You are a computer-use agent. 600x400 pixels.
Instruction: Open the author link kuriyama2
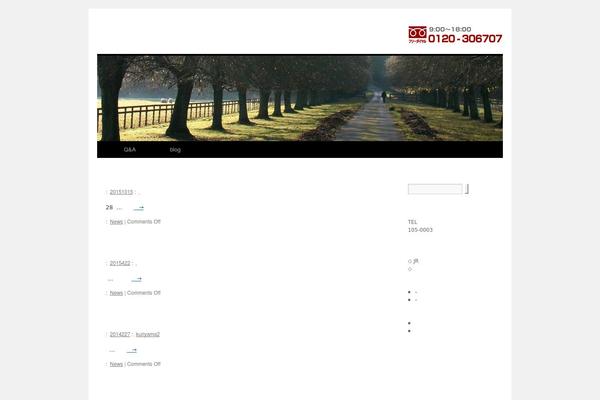pyautogui.click(x=148, y=335)
